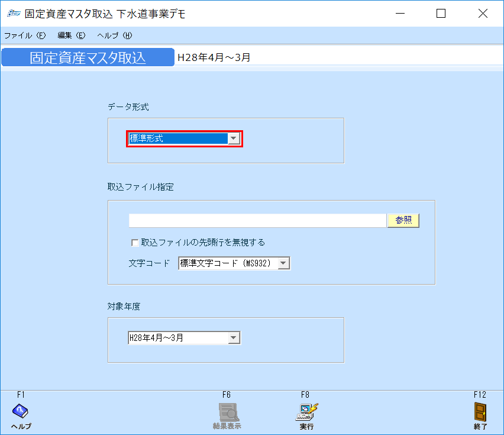Click the 固定資産マスタ取込 header banner
This screenshot has width=504, height=435.
point(87,57)
